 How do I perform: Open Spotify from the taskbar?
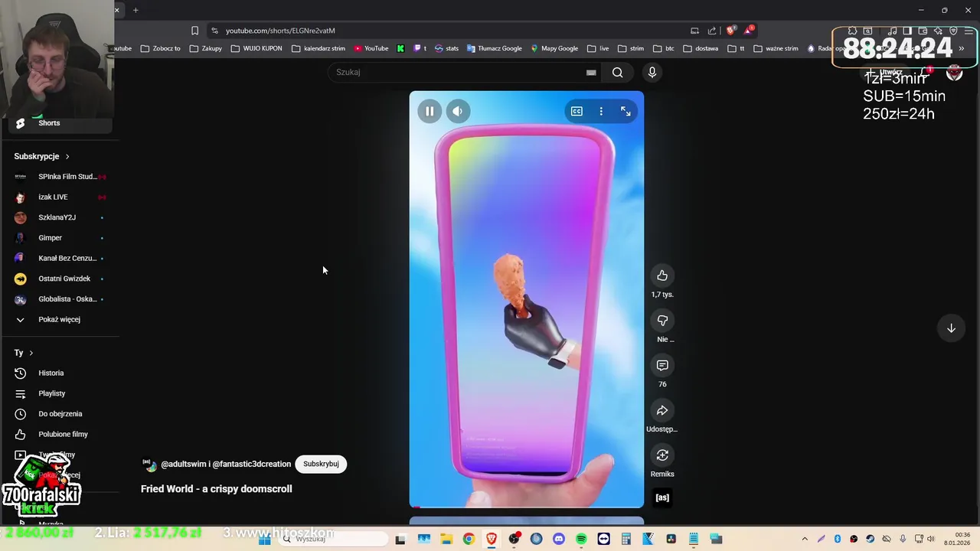(581, 540)
